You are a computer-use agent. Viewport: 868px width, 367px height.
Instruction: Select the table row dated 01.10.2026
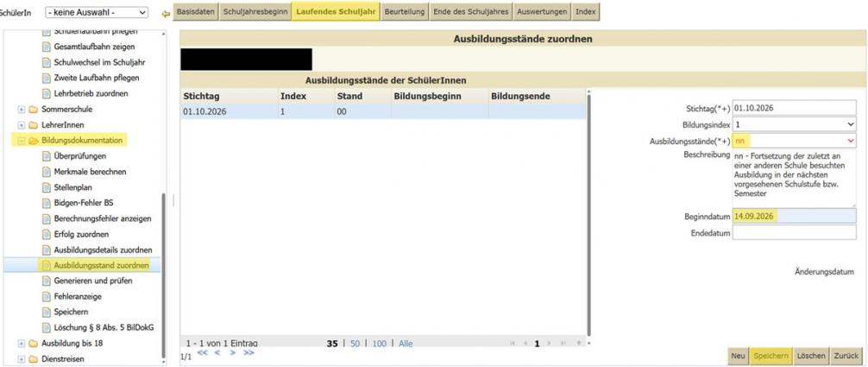click(382, 111)
